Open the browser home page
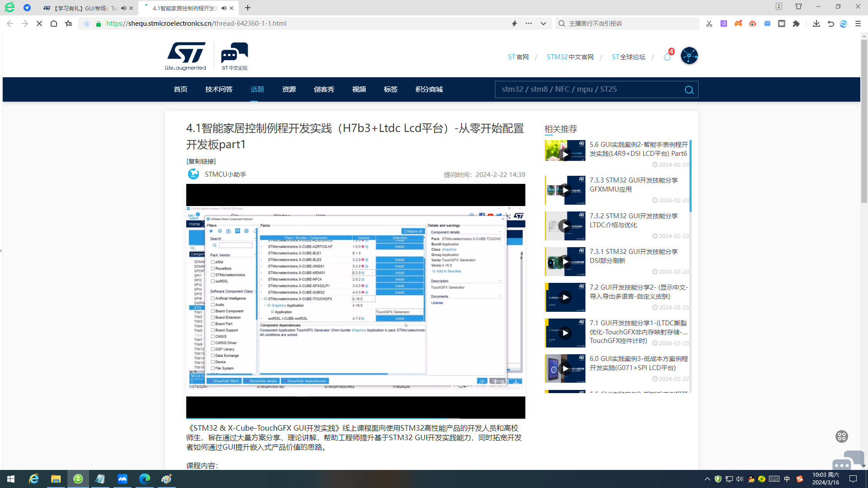The height and width of the screenshot is (488, 868). click(x=54, y=23)
